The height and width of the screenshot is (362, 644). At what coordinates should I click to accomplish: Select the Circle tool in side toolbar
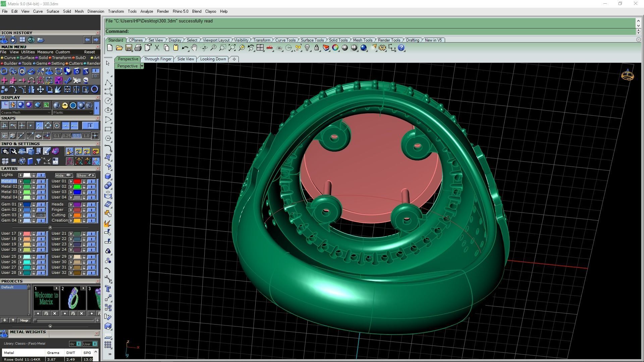pyautogui.click(x=108, y=101)
